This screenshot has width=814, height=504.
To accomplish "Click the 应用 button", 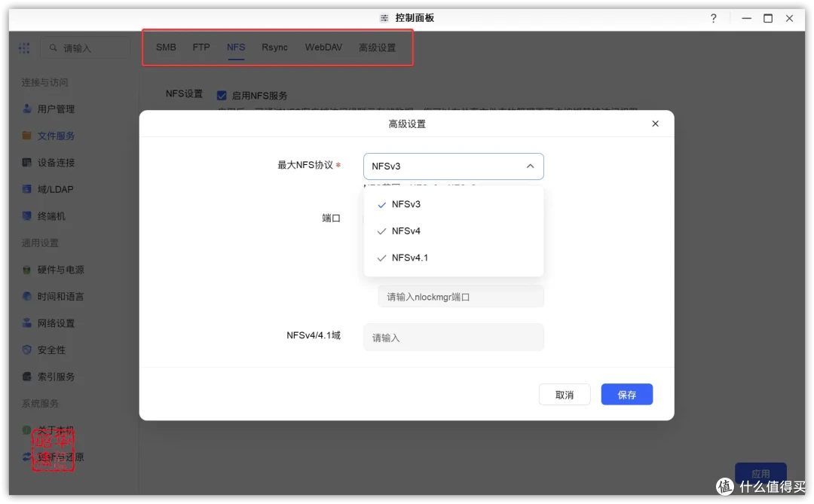I will (x=760, y=473).
